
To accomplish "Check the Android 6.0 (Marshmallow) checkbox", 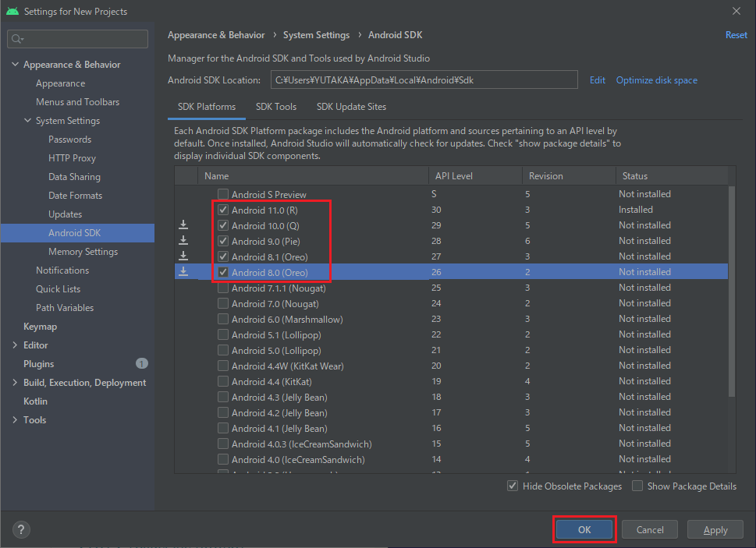I will [x=223, y=319].
